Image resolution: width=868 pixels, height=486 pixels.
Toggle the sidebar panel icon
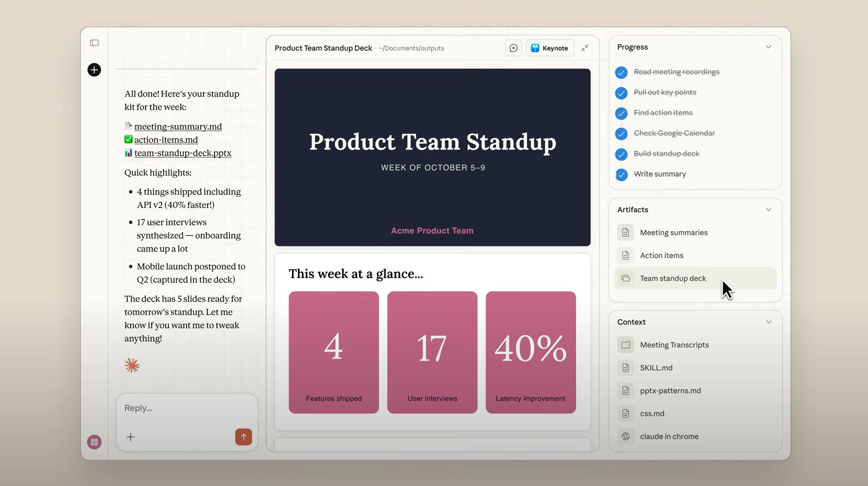tap(94, 43)
